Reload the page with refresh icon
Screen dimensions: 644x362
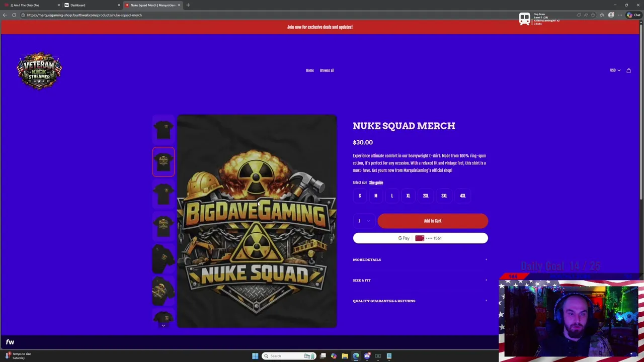[14, 15]
